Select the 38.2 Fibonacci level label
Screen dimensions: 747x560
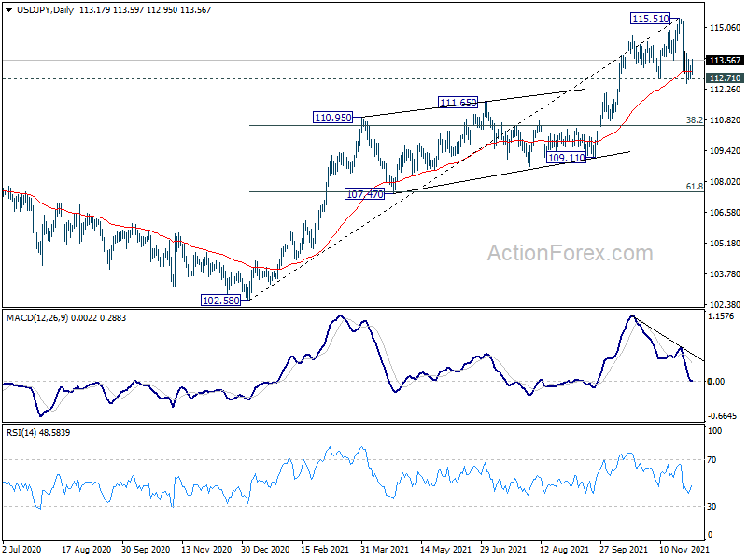point(694,120)
